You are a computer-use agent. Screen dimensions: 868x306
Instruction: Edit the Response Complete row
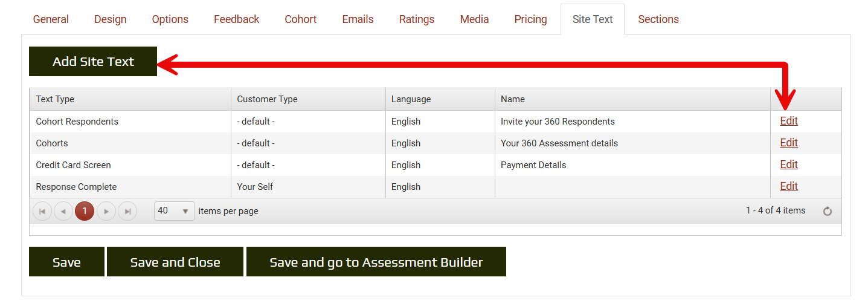(788, 186)
